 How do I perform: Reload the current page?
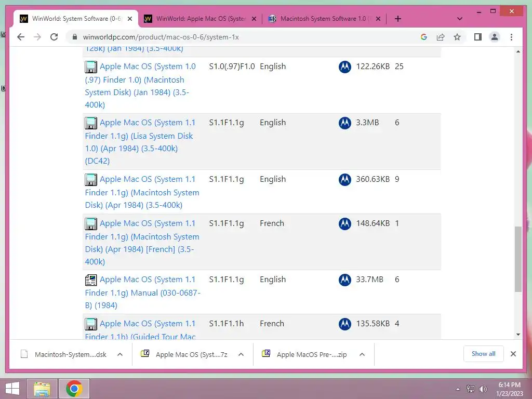[x=54, y=37]
